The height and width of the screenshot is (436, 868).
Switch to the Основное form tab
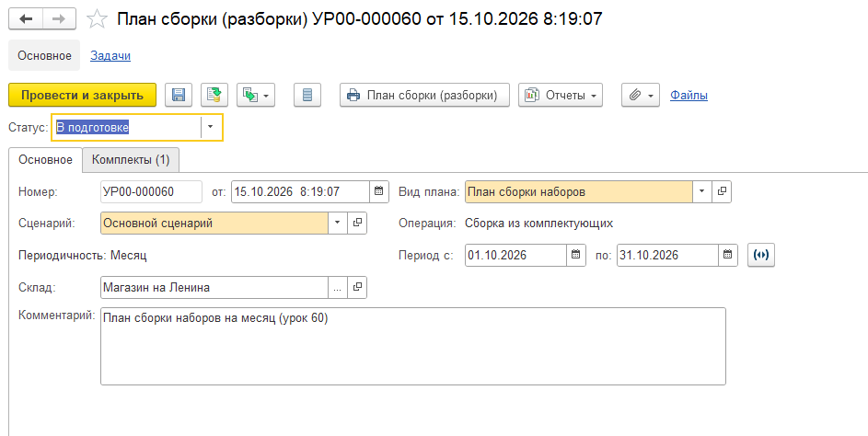(x=45, y=159)
